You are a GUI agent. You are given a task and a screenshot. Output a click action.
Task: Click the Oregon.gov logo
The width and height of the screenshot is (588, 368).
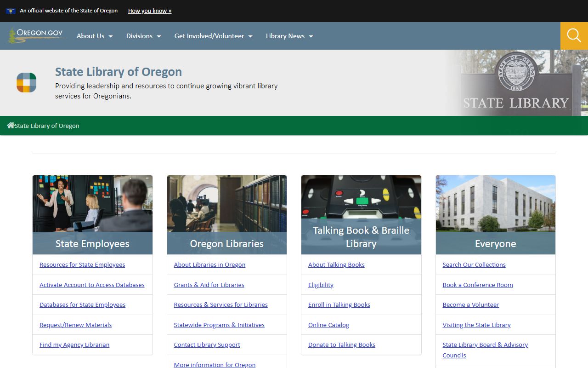point(36,35)
